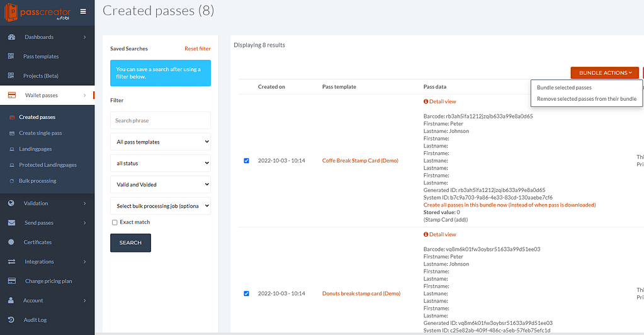This screenshot has height=335, width=644.
Task: Click the Reset filter link
Action: coord(198,48)
